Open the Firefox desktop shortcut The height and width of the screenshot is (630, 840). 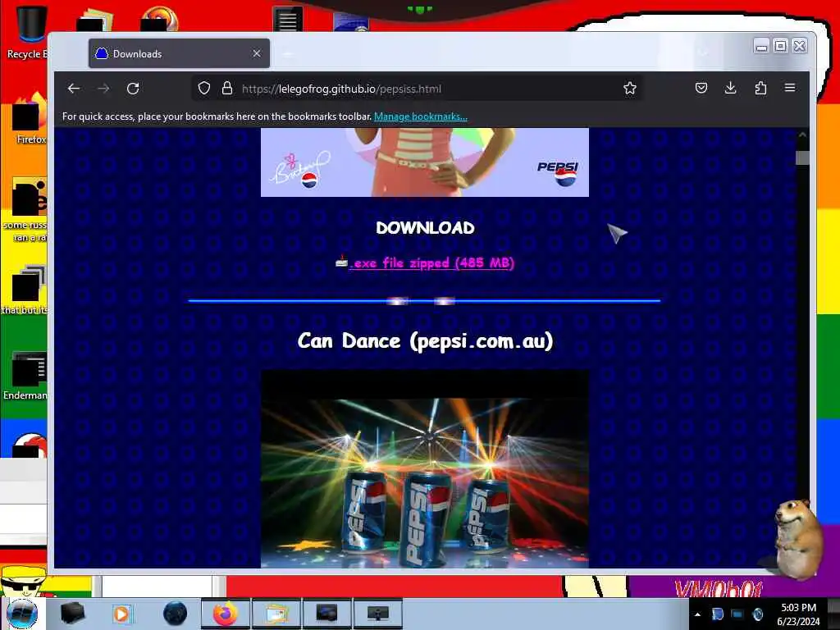(30, 119)
